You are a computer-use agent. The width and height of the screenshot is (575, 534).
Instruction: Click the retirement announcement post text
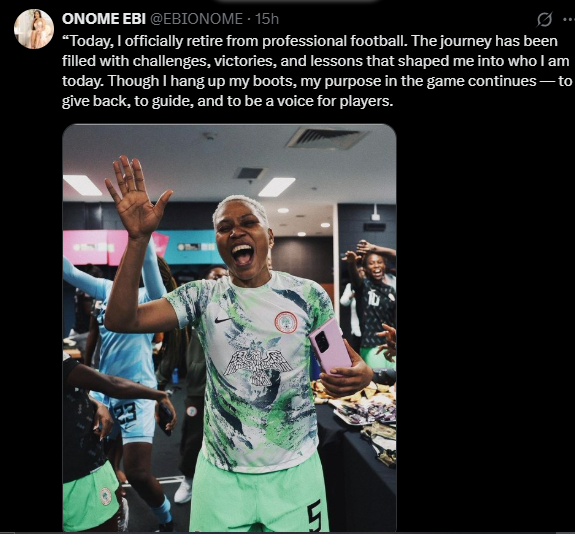click(x=317, y=71)
